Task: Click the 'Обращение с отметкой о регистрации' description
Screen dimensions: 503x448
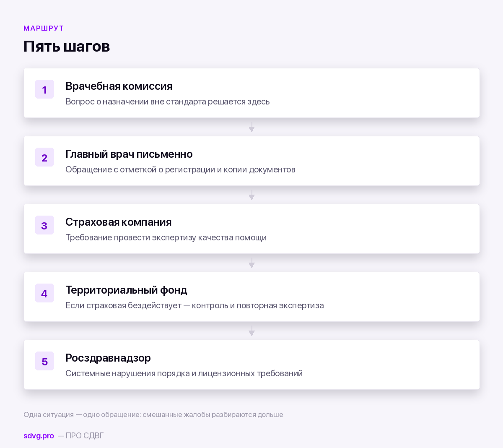Action: tap(180, 169)
